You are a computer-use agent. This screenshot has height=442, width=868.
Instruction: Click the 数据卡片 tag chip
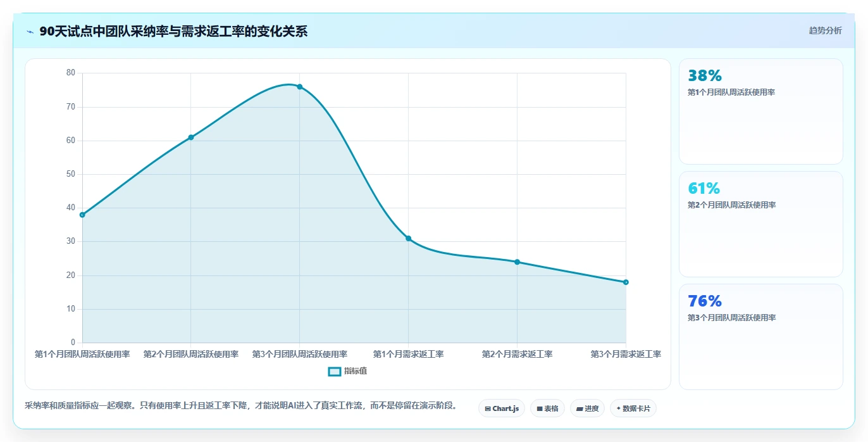(633, 408)
